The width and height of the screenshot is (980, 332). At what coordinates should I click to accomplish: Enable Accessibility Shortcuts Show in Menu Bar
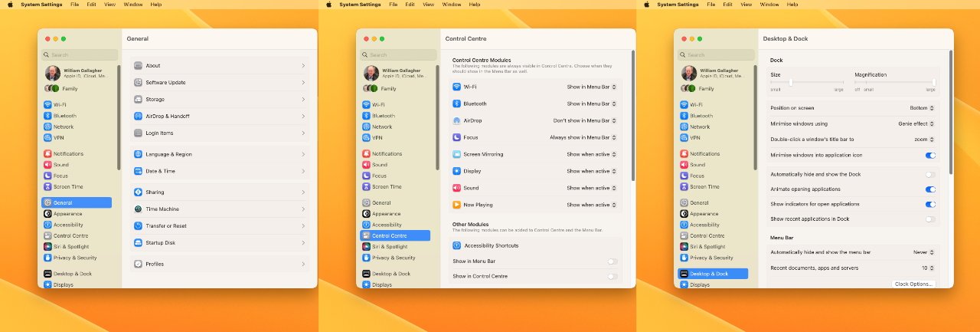612,261
